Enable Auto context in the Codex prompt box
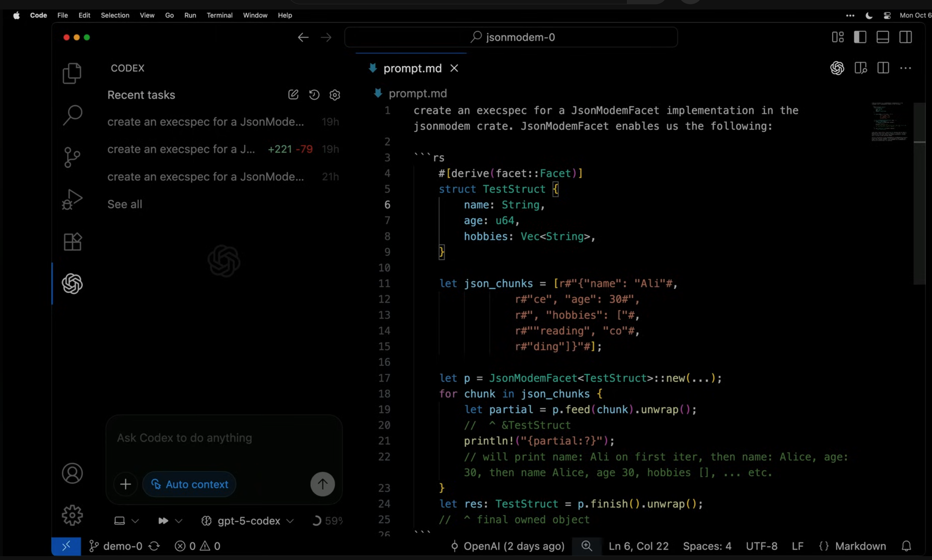The image size is (932, 560). (x=189, y=484)
